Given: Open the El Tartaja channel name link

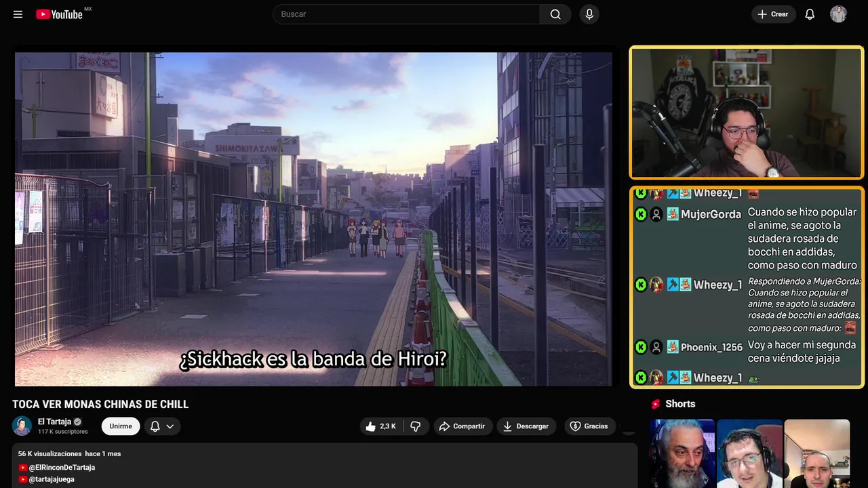Looking at the screenshot, I should point(54,422).
